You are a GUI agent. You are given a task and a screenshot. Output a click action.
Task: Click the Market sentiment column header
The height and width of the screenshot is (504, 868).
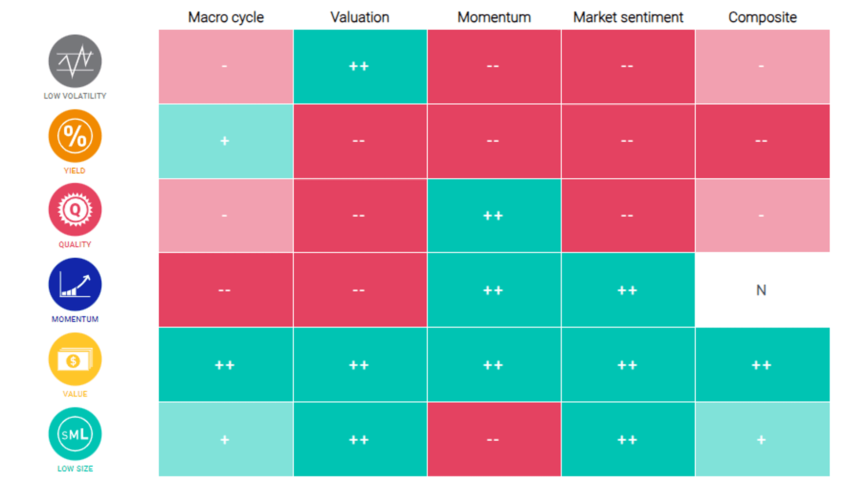click(x=628, y=17)
